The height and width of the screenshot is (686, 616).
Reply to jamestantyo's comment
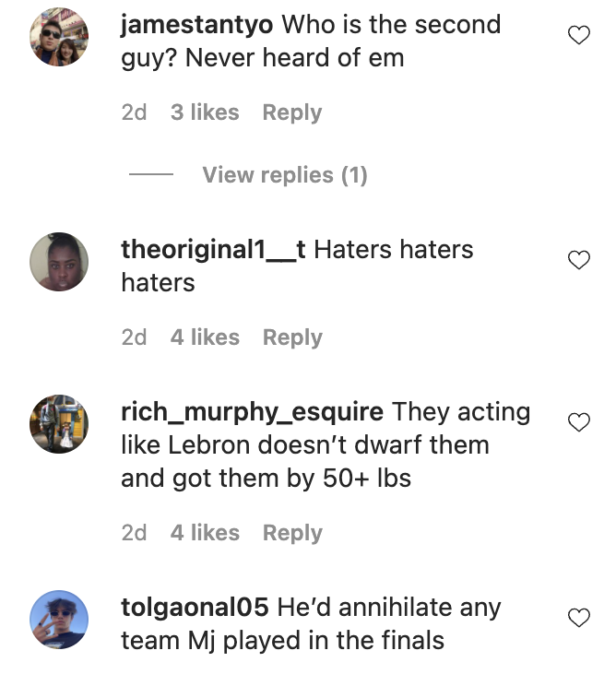[x=292, y=112]
